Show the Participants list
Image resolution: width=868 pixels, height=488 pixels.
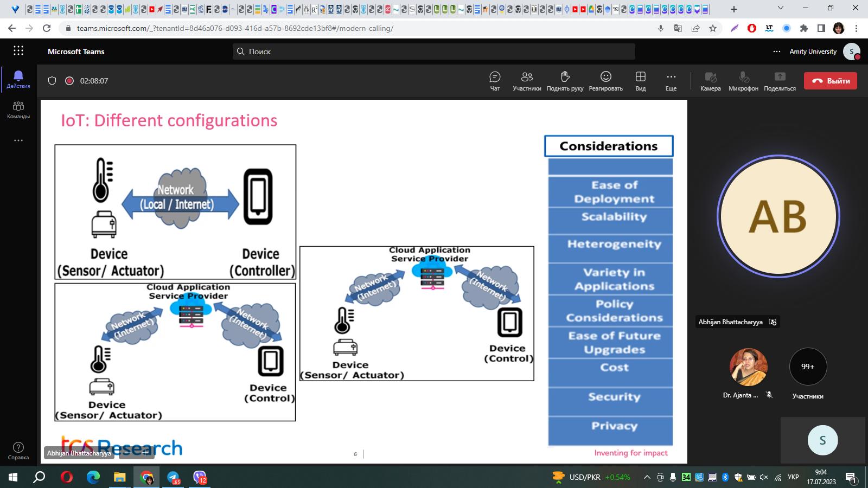527,81
